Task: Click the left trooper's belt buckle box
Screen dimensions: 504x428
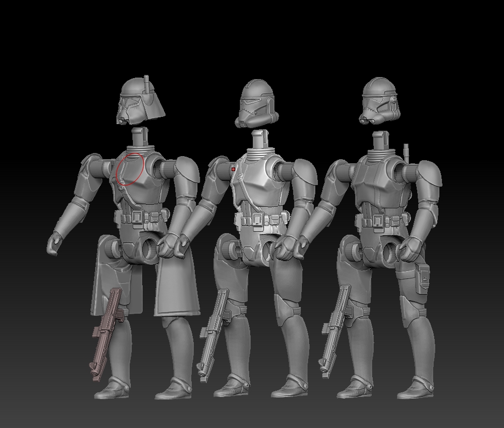Action: [x=138, y=218]
